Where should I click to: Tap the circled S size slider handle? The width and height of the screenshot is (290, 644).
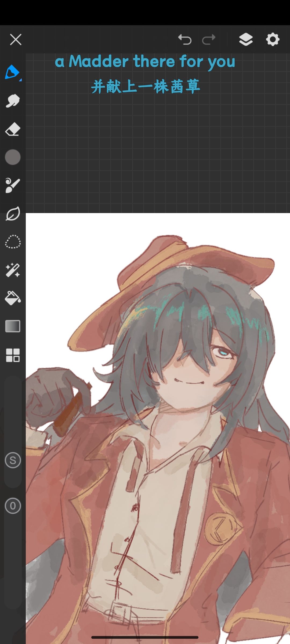(x=13, y=460)
